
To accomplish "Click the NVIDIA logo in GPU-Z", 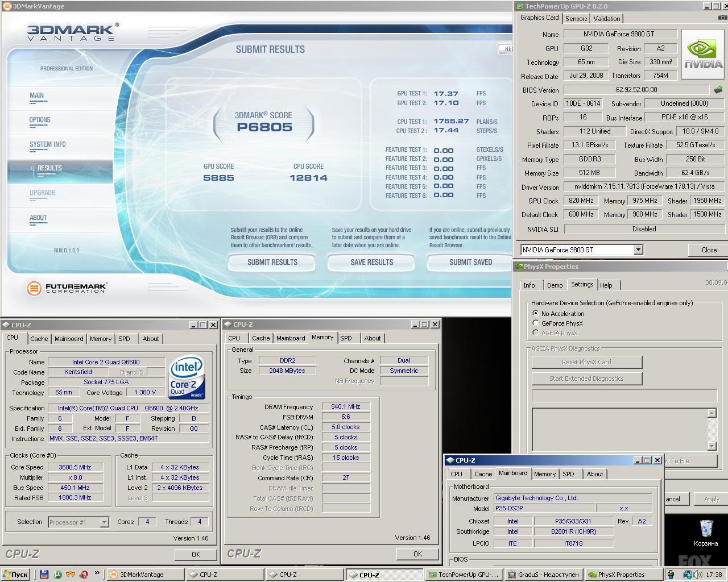I will (x=703, y=54).
